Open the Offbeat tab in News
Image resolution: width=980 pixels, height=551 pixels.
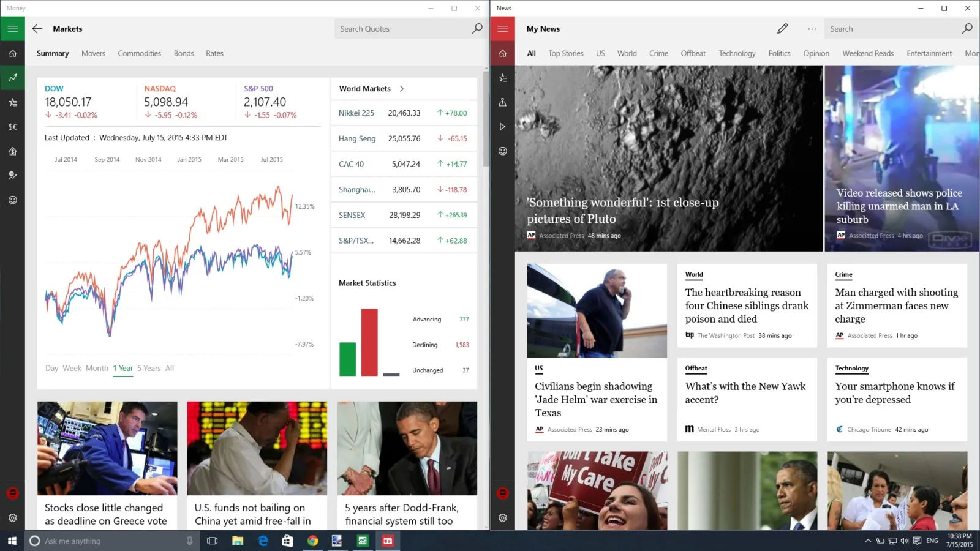point(693,53)
